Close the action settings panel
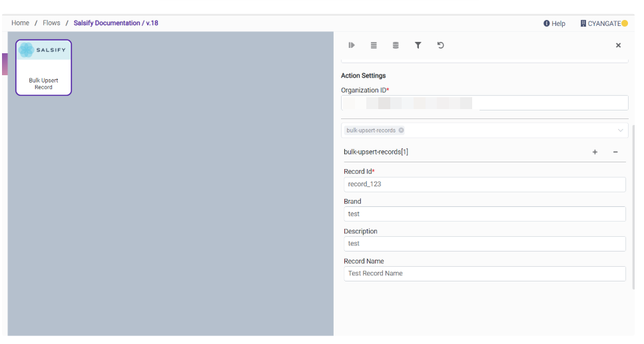This screenshot has width=644, height=344. pos(618,45)
